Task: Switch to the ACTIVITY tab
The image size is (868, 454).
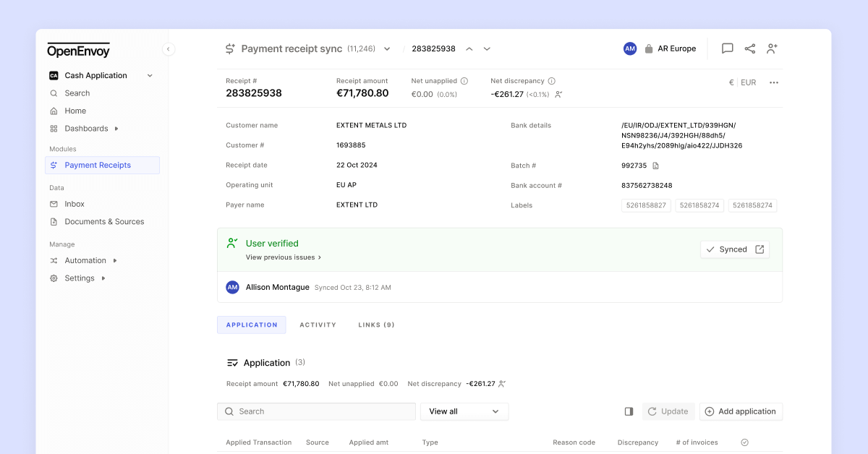Action: (318, 325)
